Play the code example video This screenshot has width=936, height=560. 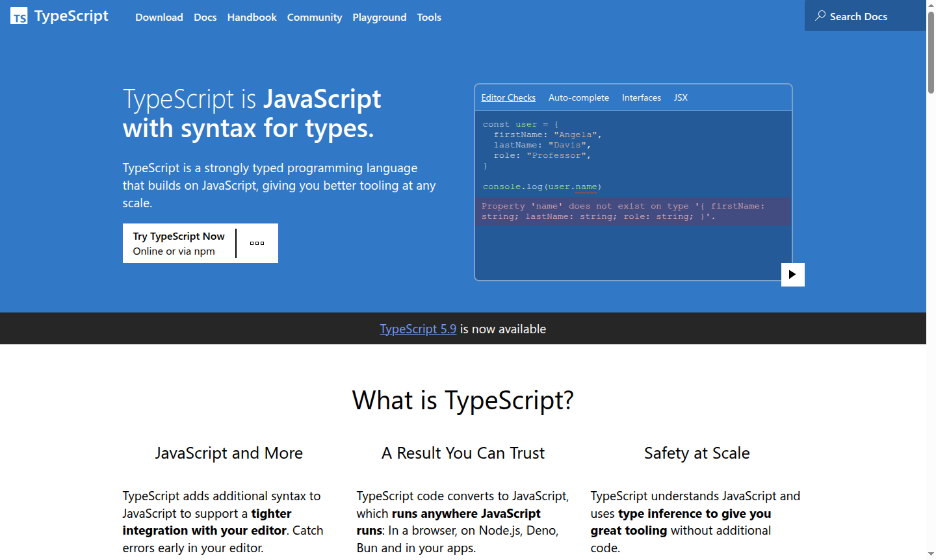point(792,274)
